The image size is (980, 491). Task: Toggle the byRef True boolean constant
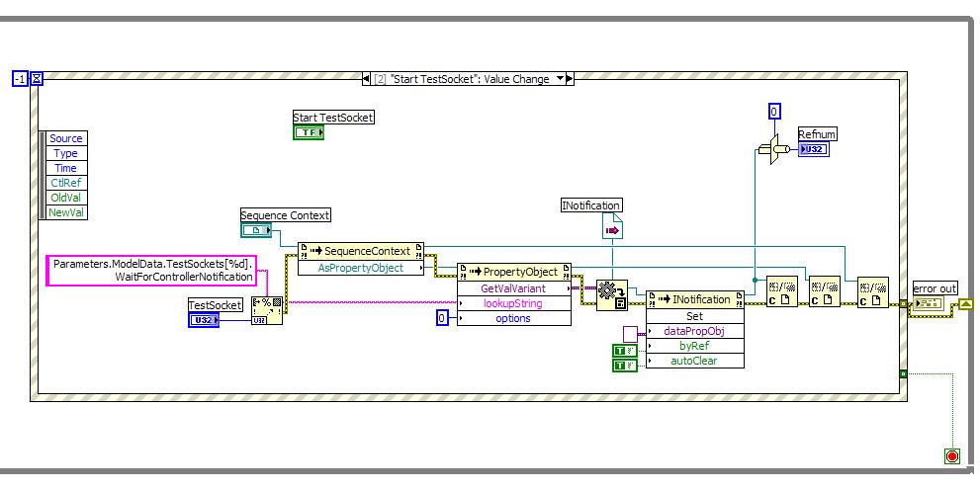coord(625,350)
